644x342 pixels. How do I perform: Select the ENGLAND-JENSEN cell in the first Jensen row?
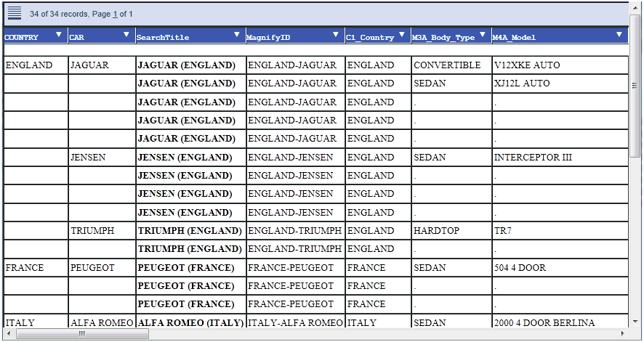[x=290, y=157]
